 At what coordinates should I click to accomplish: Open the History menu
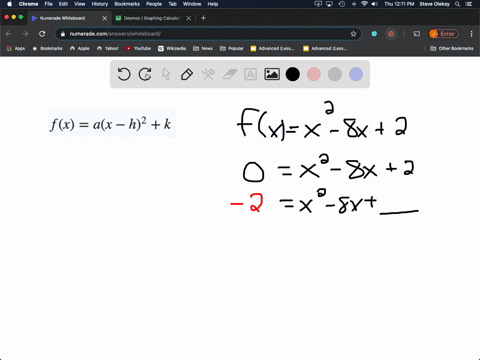pyautogui.click(x=100, y=4)
